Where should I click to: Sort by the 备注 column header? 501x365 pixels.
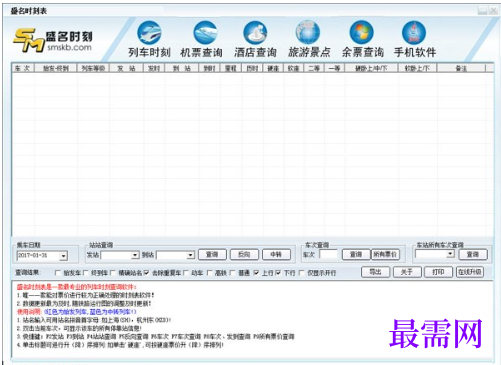[461, 68]
